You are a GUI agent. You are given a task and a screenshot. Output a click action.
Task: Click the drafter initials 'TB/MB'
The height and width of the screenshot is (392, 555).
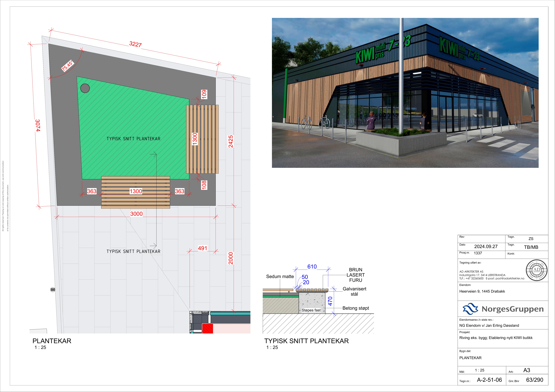pos(531,247)
